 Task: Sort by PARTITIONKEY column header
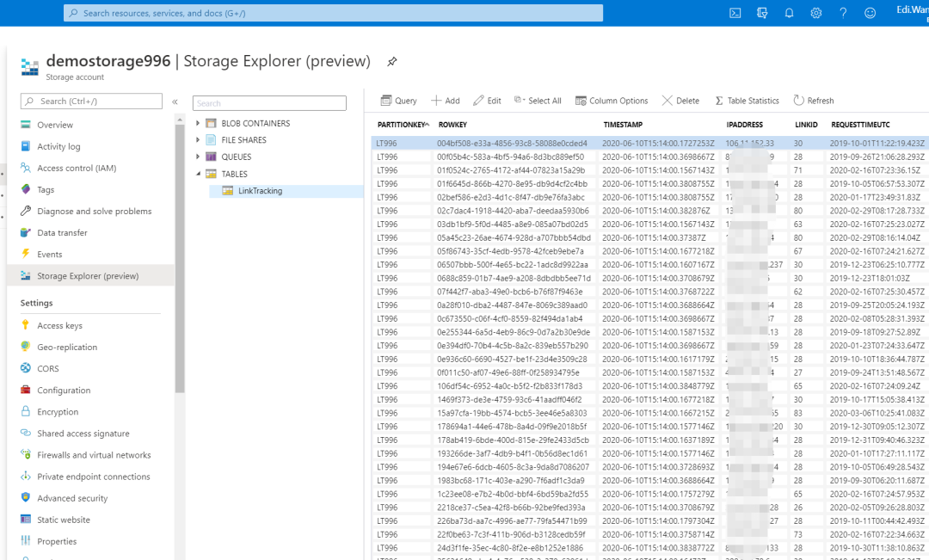pos(403,125)
